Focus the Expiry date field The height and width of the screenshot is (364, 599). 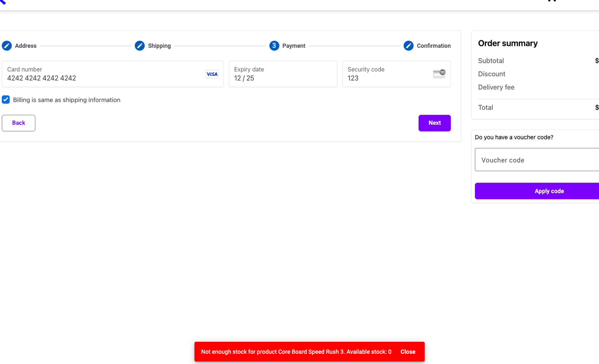pos(282,78)
